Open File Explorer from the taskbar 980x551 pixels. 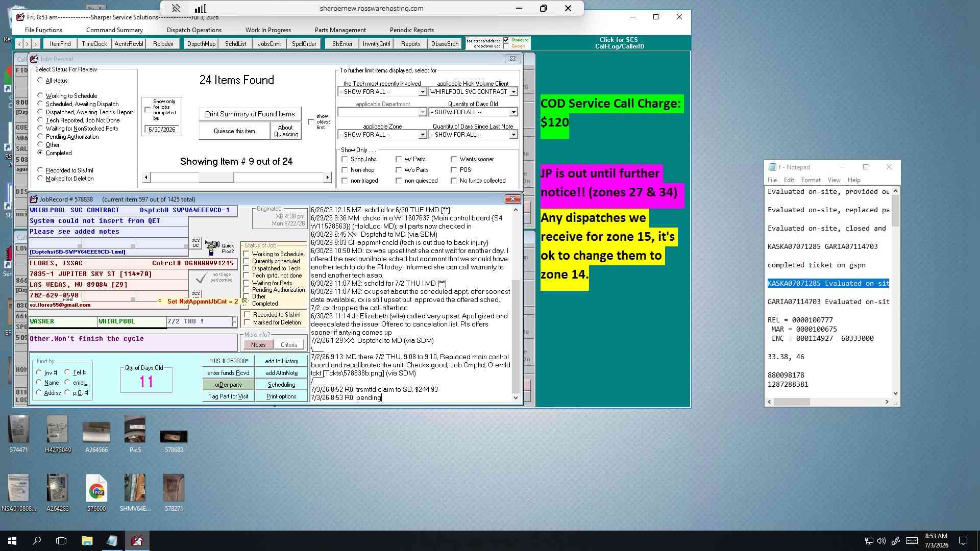coord(87,541)
